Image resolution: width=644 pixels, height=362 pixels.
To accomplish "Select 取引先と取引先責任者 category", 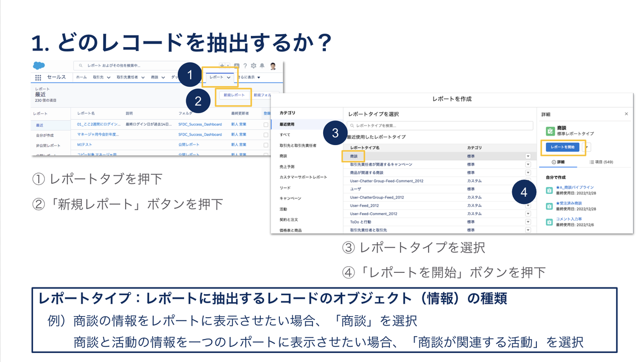I will tap(298, 146).
